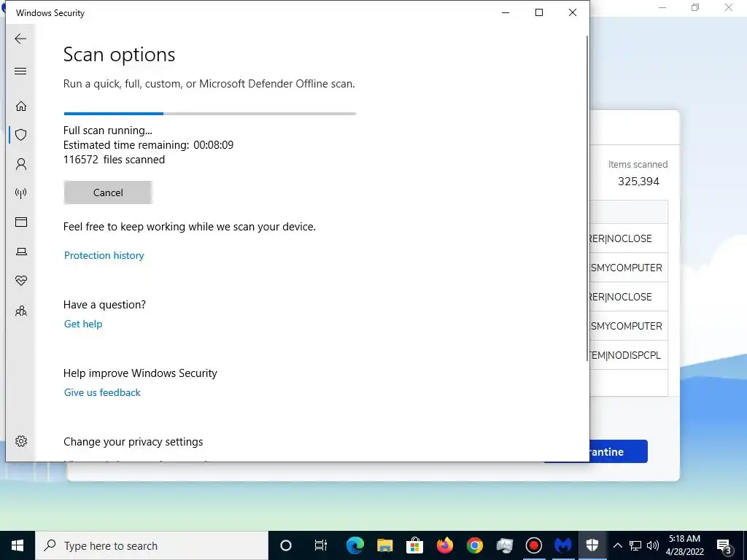747x560 pixels.
Task: Open the network tray icon
Action: click(x=635, y=545)
